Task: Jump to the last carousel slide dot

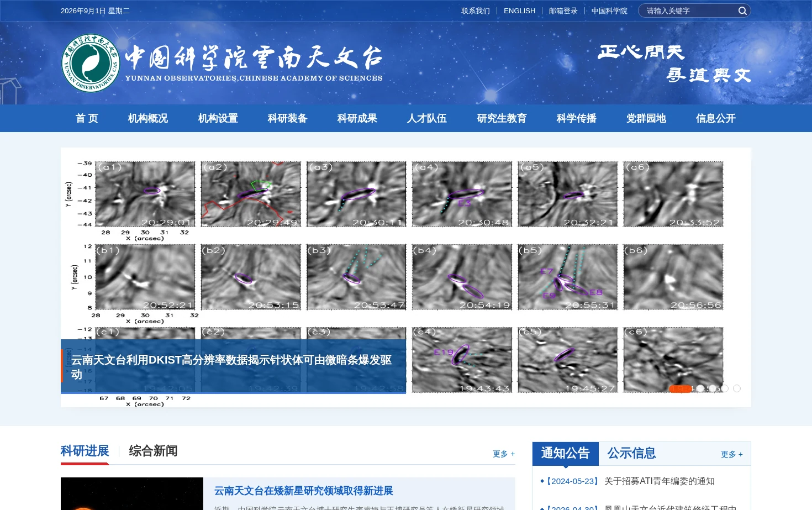Action: pyautogui.click(x=737, y=388)
